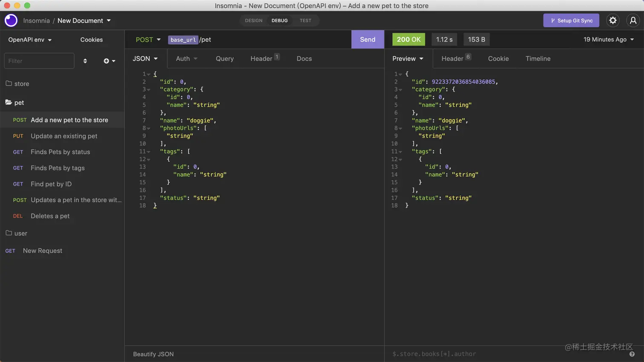
Task: Collapse request JSON line 1 fold arrow
Action: click(x=149, y=74)
